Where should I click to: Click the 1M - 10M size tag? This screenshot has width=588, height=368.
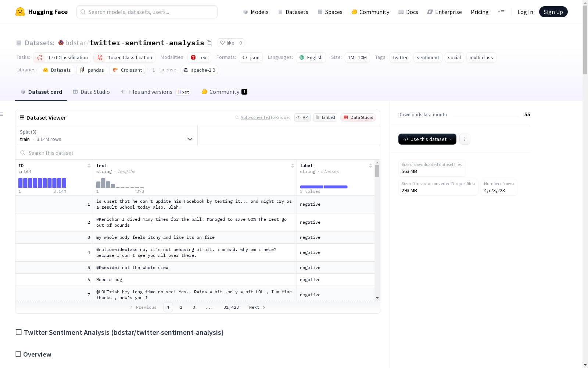coord(357,57)
